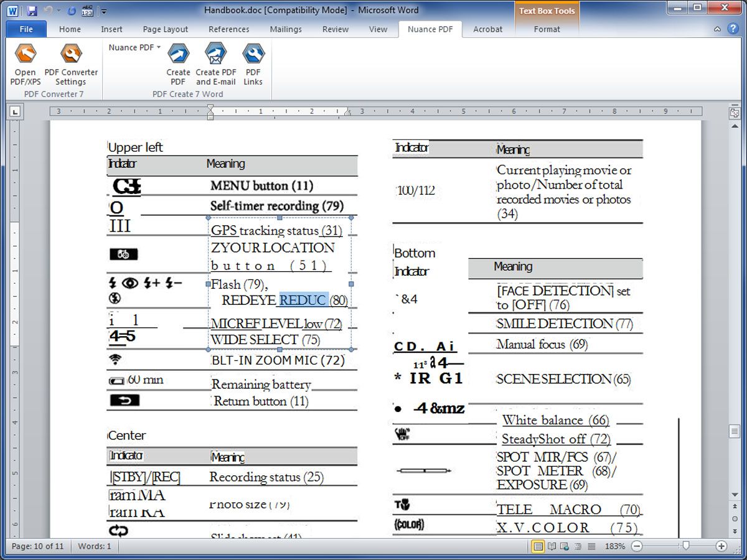
Task: Click GPS tracking status (31) text
Action: click(x=277, y=230)
